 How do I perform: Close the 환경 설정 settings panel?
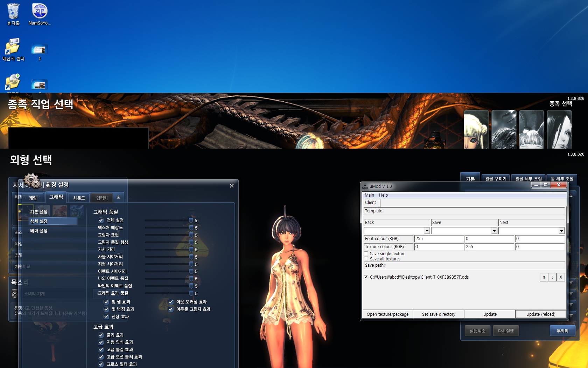[231, 186]
